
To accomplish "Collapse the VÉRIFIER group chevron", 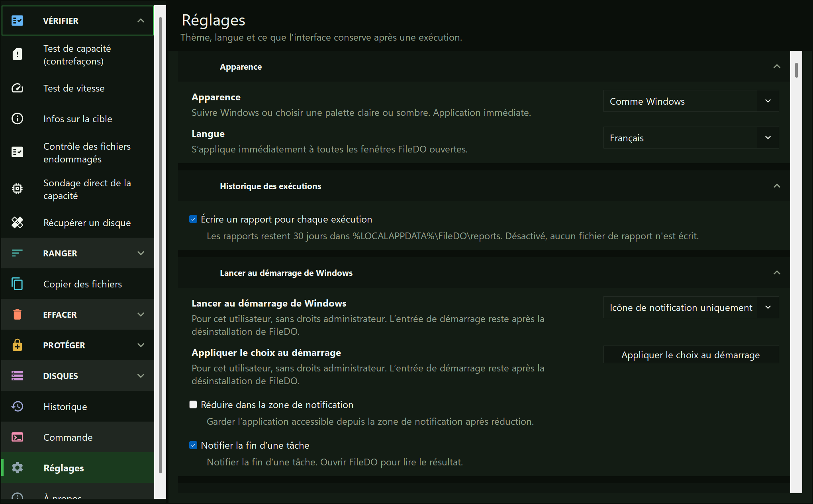I will tap(141, 21).
